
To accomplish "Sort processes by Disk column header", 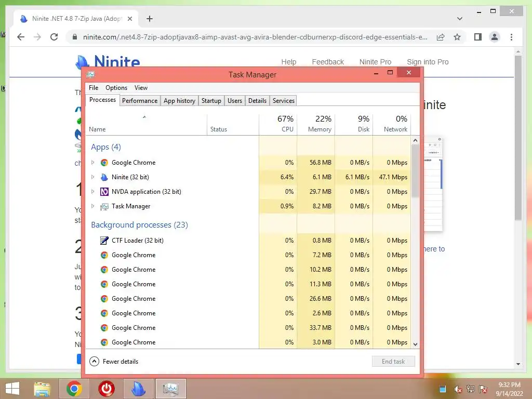I will 354,124.
